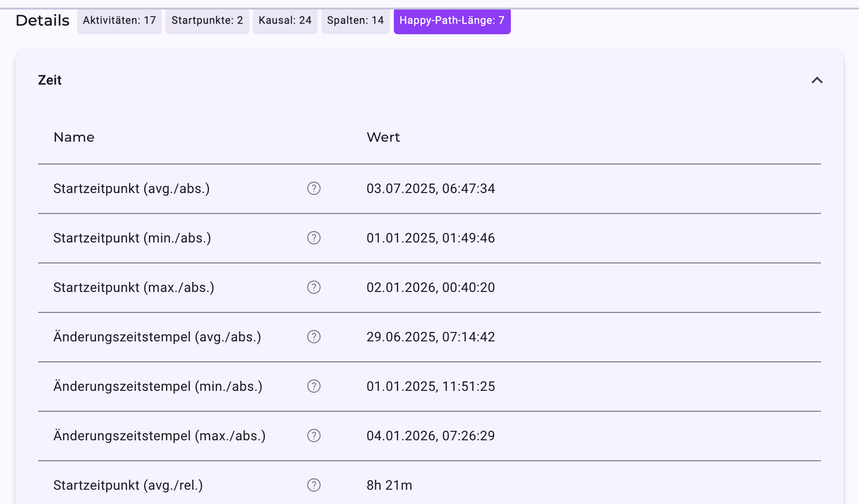Screen dimensions: 859x504
Task: Select the Spalten: 14 chip
Action: (356, 21)
